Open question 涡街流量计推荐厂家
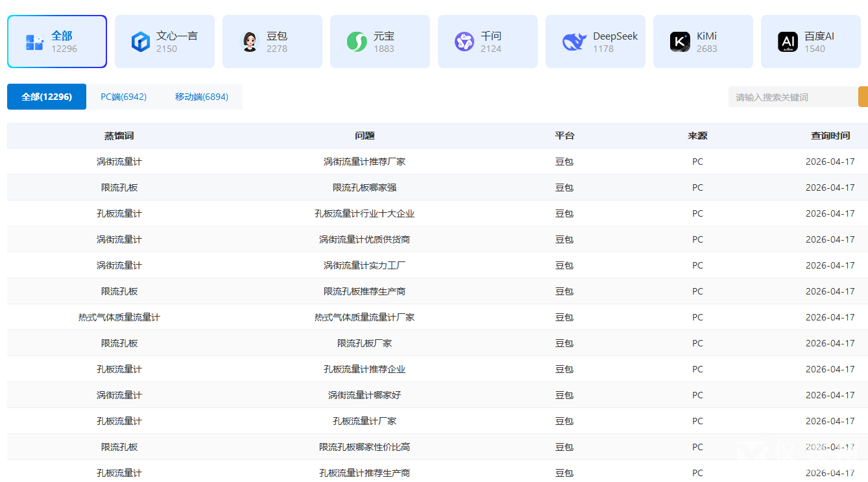The image size is (868, 482). point(365,162)
